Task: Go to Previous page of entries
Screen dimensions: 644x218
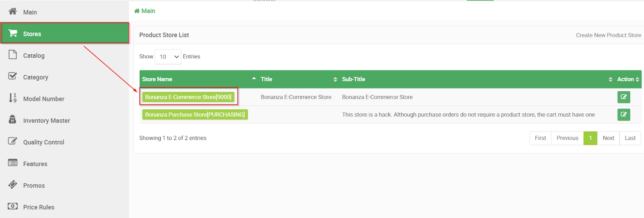Action: pos(568,138)
